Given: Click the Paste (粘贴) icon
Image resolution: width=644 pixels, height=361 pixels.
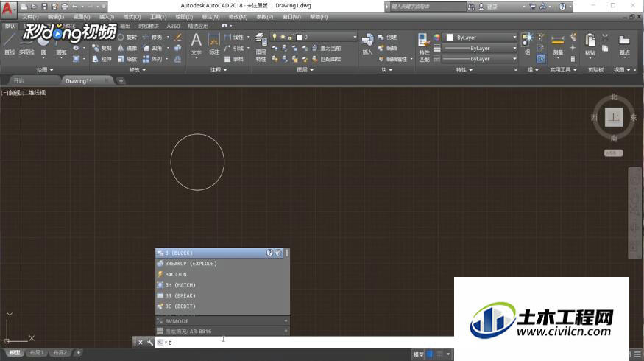Looking at the screenshot, I should 590,44.
